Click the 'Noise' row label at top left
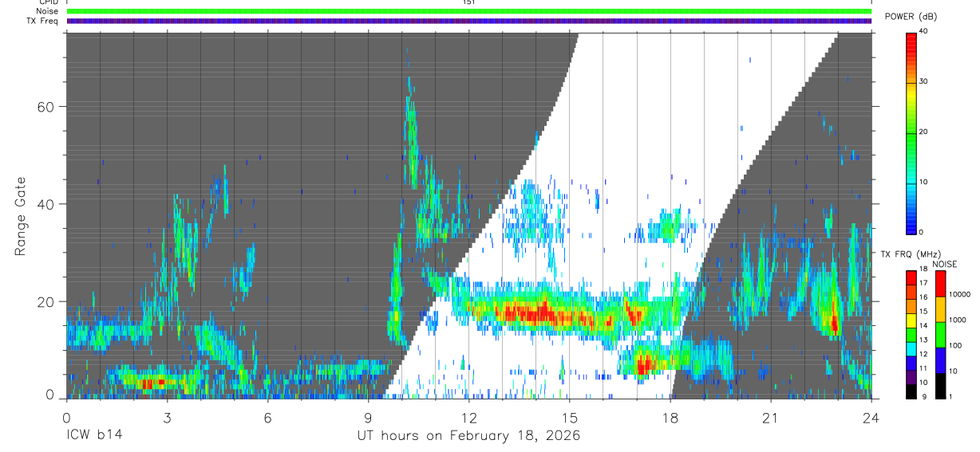Screen dimensions: 980x452 pos(47,11)
